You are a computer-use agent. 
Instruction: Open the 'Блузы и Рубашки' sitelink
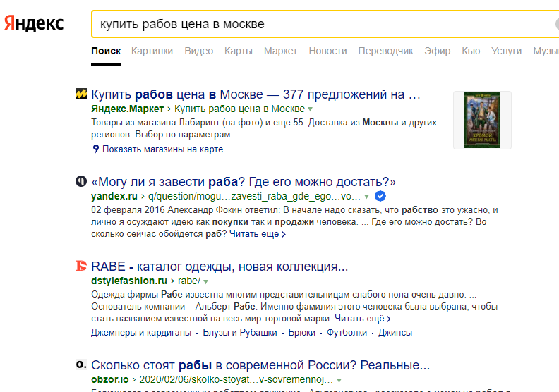tap(240, 333)
